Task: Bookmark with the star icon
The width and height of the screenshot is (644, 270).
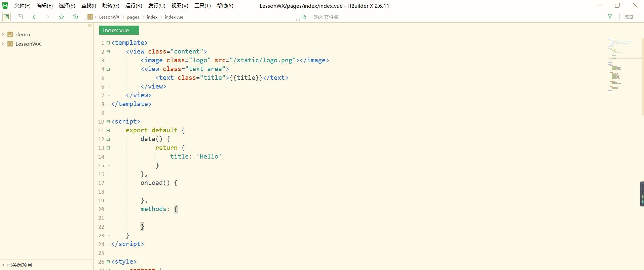Action: point(62,17)
